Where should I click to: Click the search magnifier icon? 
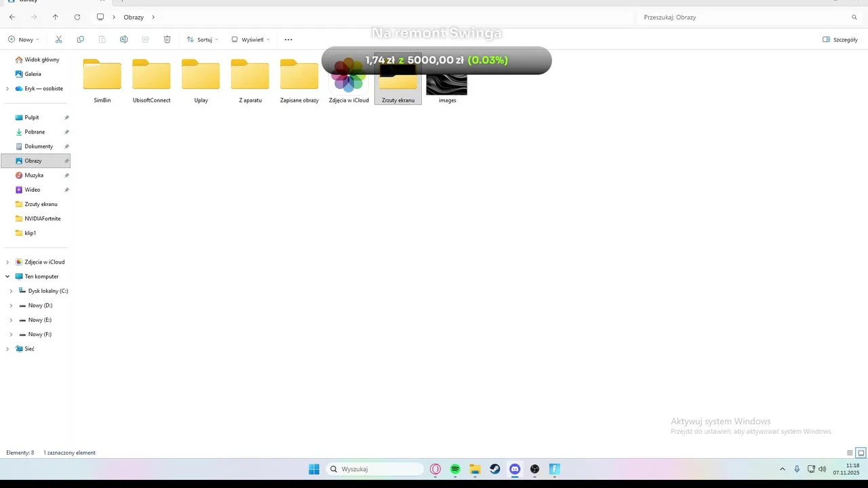pos(854,18)
